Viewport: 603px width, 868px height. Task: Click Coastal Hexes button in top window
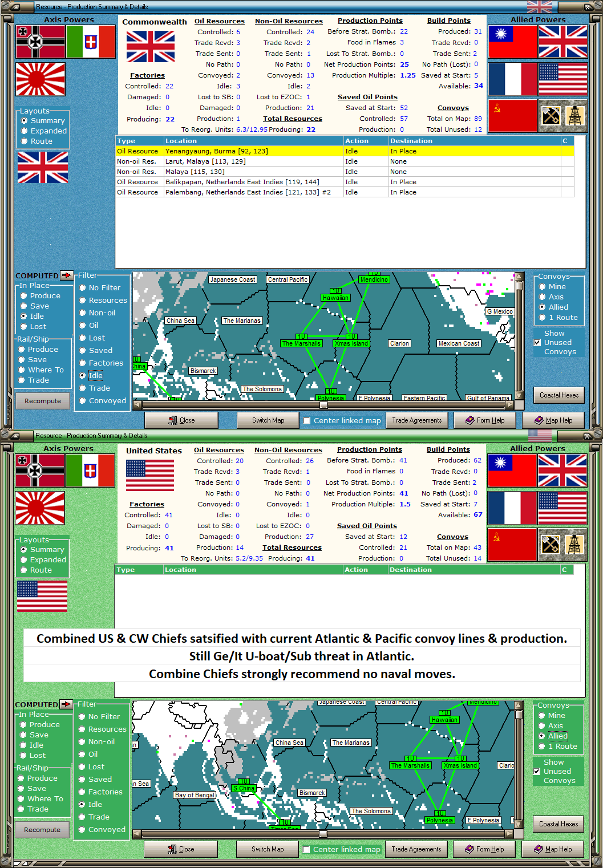(x=559, y=395)
